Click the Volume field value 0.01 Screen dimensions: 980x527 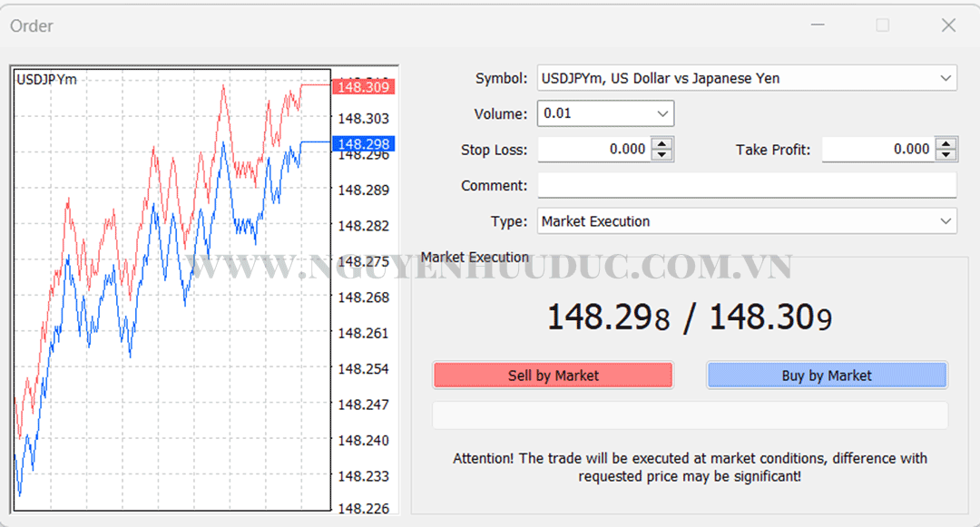coord(557,113)
